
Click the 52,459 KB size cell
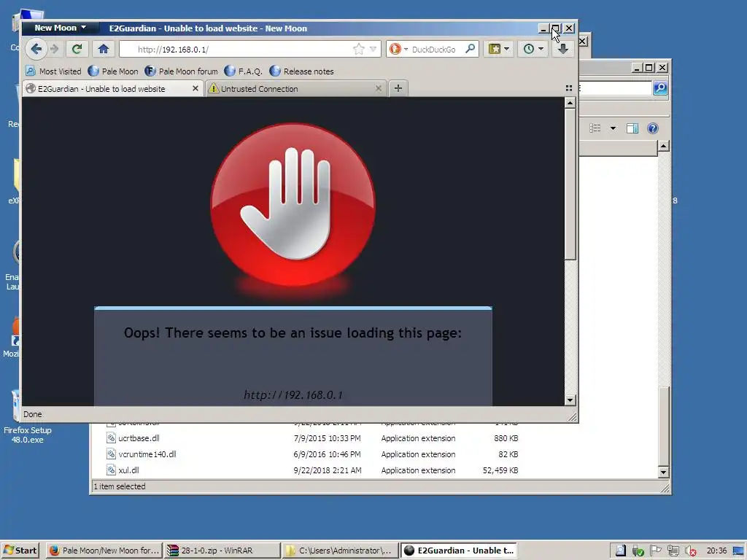(x=500, y=470)
